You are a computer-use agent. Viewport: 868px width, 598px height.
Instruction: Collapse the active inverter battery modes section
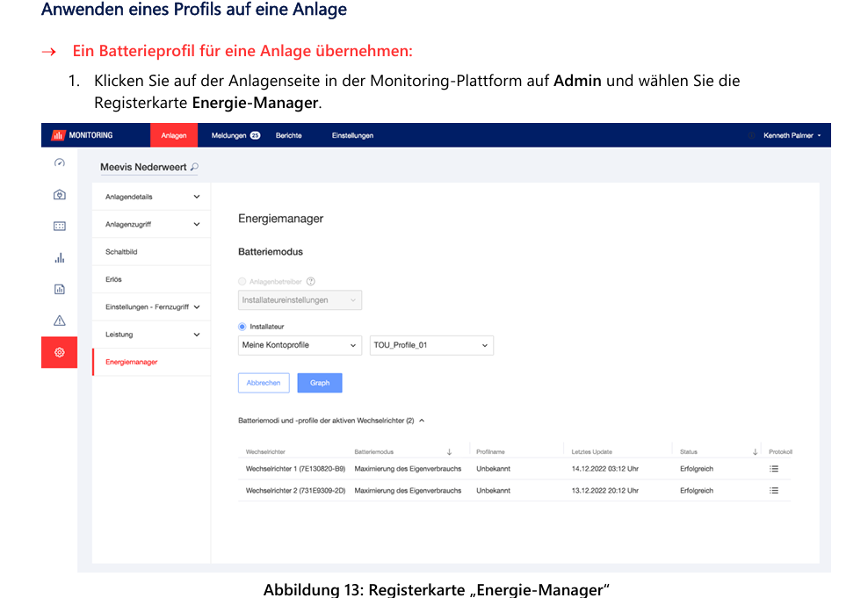tap(422, 421)
